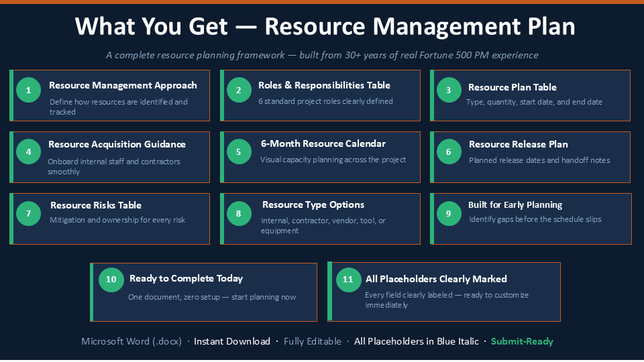644x362 pixels.
Task: Click the green number 10 circle
Action: (111, 280)
